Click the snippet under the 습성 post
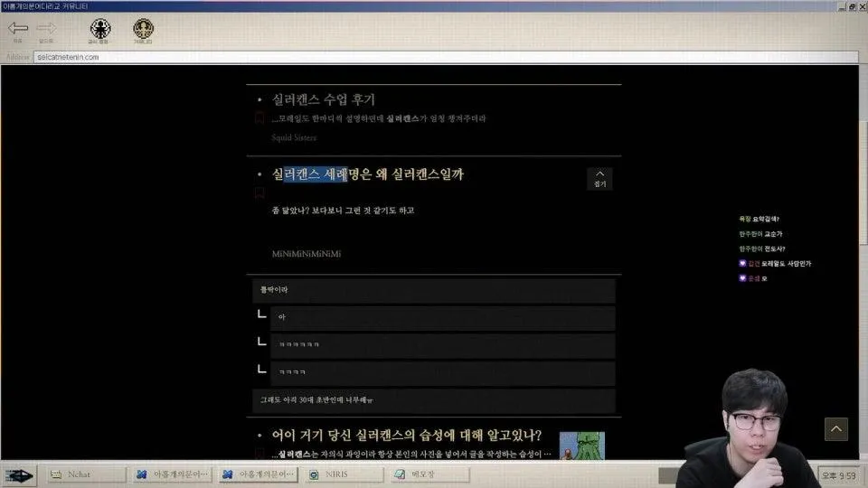The height and width of the screenshot is (488, 868). point(411,455)
